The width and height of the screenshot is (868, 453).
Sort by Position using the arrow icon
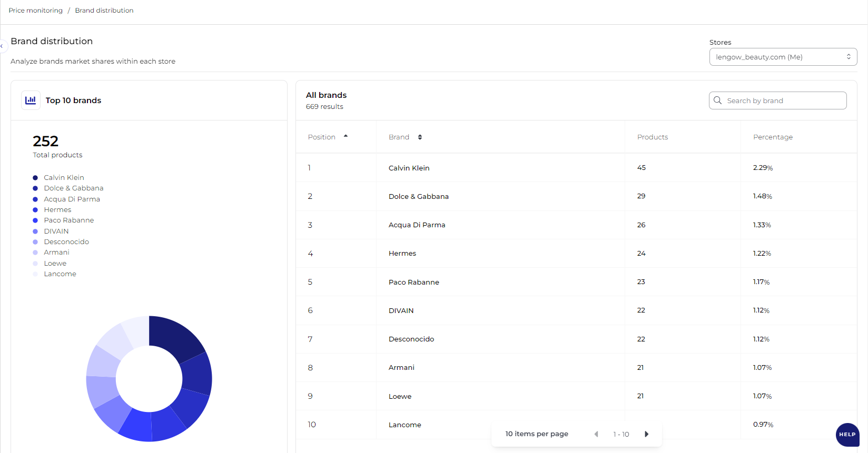click(346, 136)
